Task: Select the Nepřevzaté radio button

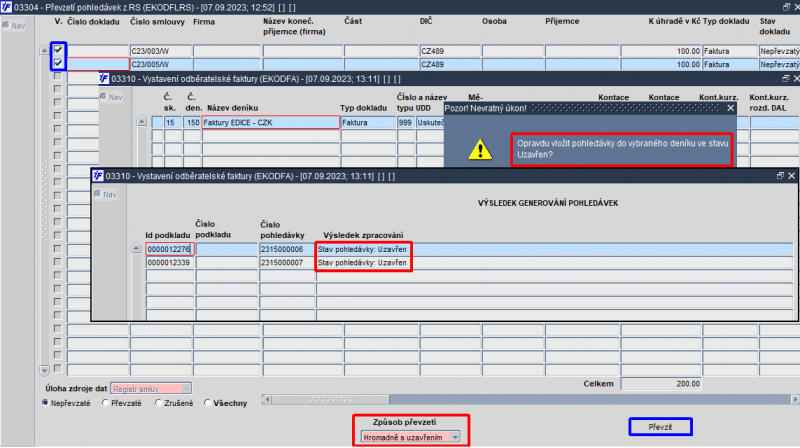Action: (45, 403)
